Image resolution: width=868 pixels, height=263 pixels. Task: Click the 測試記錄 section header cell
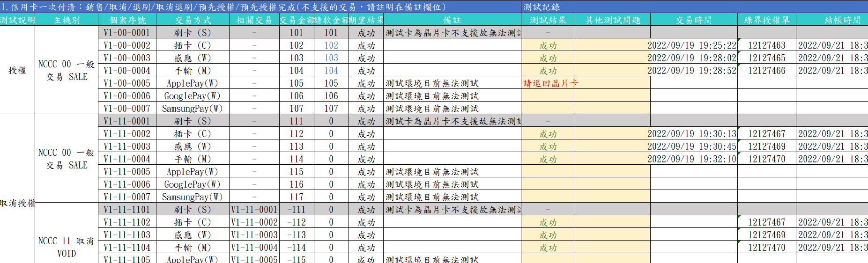pos(695,7)
